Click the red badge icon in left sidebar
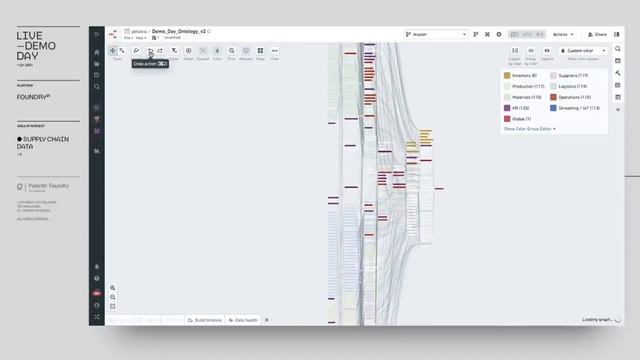 pyautogui.click(x=97, y=293)
